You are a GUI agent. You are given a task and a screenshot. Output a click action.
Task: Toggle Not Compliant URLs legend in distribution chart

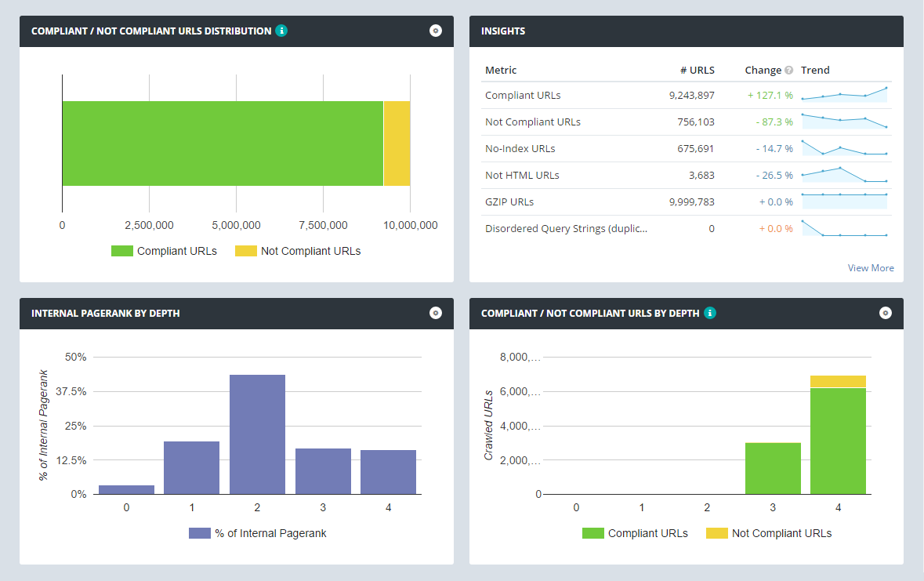(x=298, y=251)
